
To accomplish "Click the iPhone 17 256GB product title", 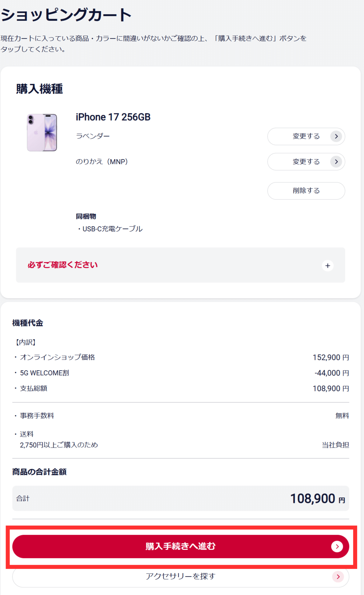I will 113,117.
